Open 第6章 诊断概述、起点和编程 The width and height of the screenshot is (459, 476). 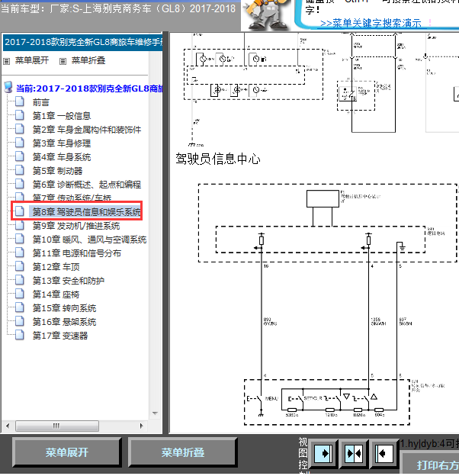pos(87,185)
